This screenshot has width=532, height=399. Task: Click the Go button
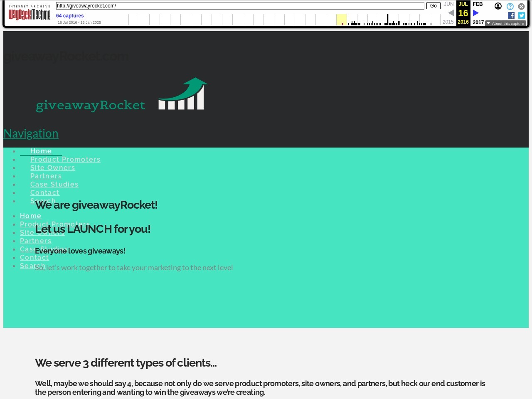click(433, 6)
